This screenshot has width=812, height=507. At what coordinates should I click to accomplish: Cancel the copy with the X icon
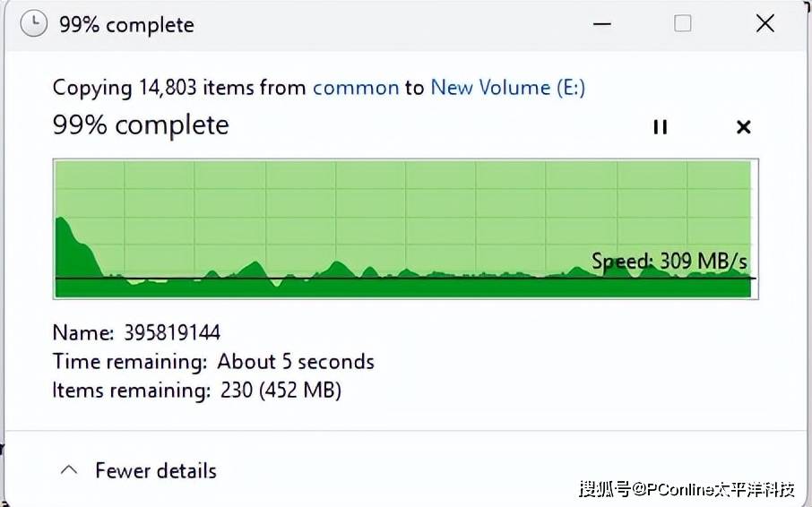744,127
